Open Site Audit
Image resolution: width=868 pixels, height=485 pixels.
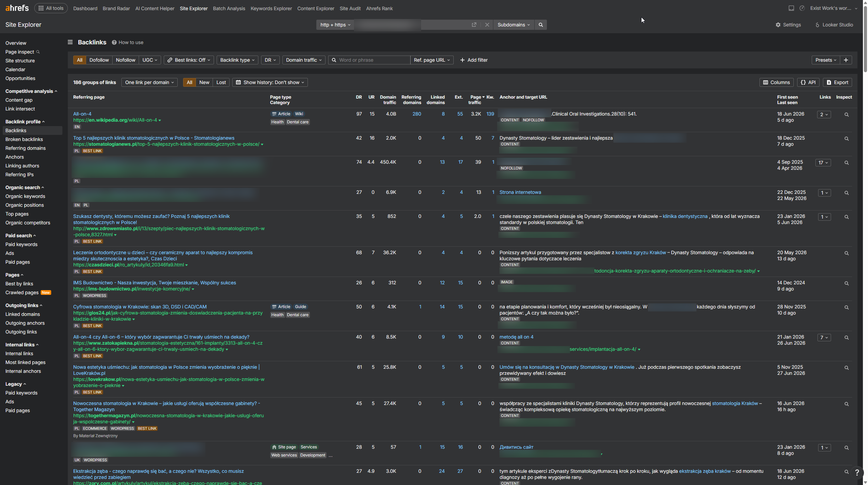click(350, 8)
